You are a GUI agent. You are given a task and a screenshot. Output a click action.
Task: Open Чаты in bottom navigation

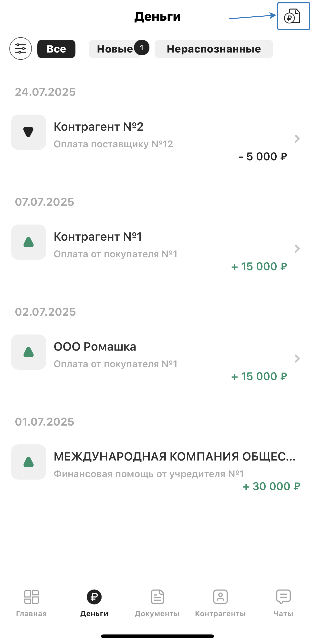[283, 603]
